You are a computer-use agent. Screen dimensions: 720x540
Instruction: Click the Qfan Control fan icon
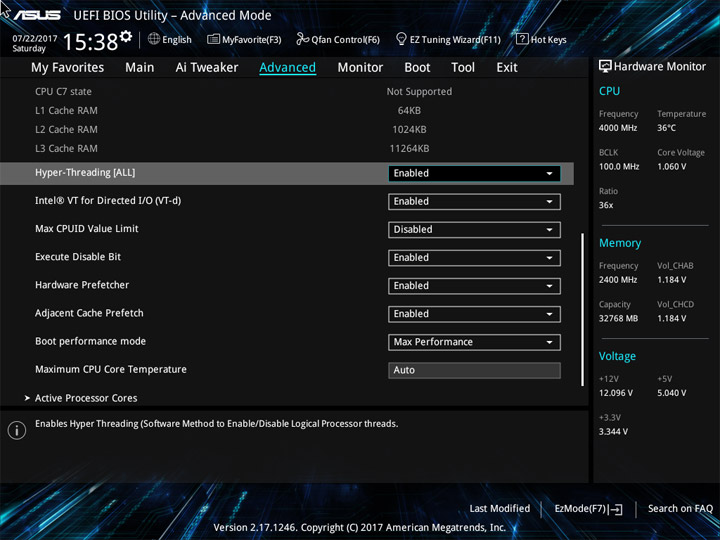click(302, 39)
